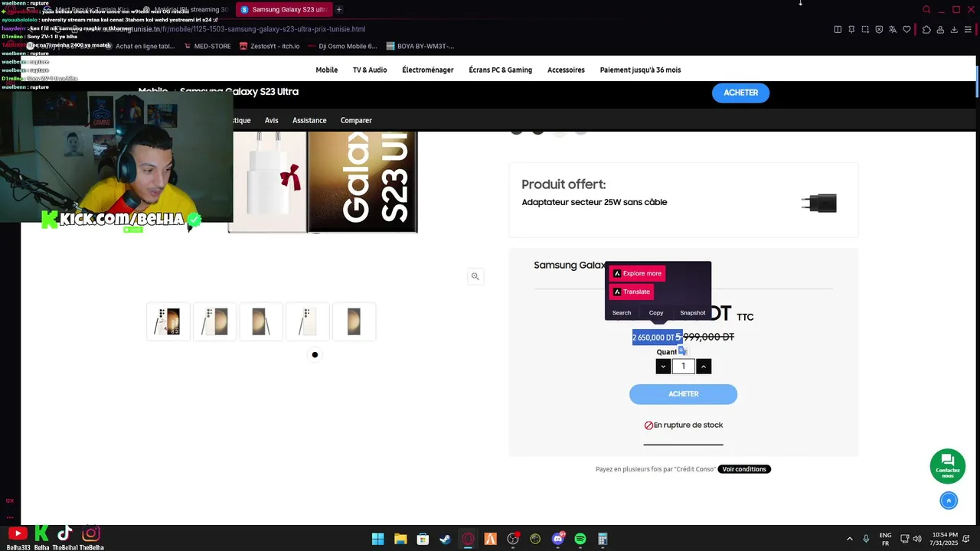Open the browser tab search magnifier
This screenshot has height=551, width=980.
926,10
